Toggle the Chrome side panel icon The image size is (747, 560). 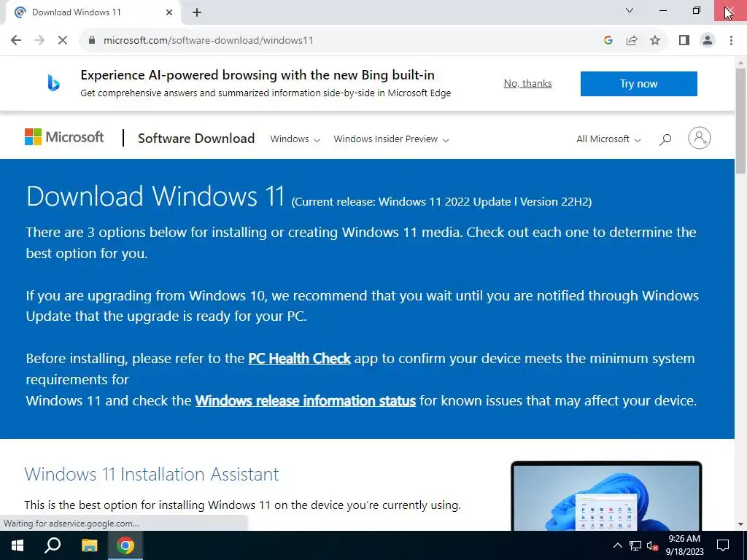(684, 40)
